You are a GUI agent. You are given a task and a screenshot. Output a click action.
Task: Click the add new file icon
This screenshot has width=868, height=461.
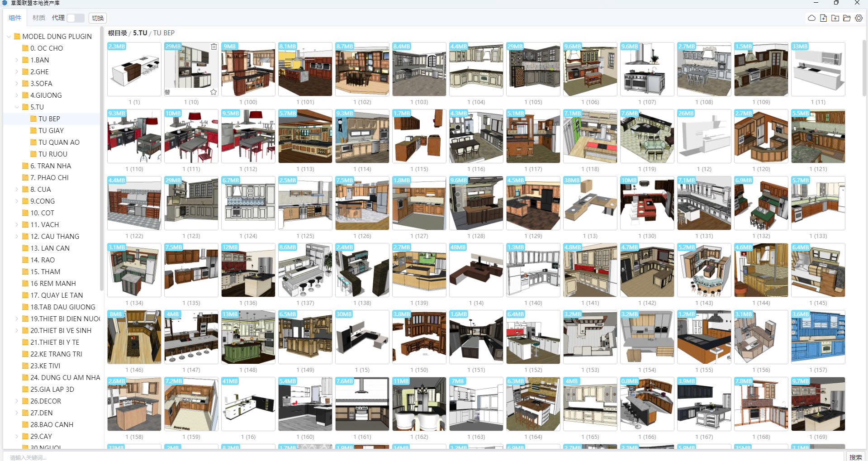coord(823,18)
